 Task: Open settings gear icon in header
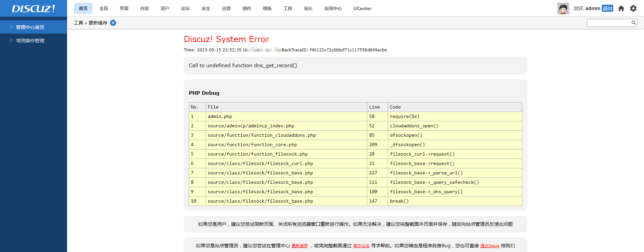(x=633, y=8)
